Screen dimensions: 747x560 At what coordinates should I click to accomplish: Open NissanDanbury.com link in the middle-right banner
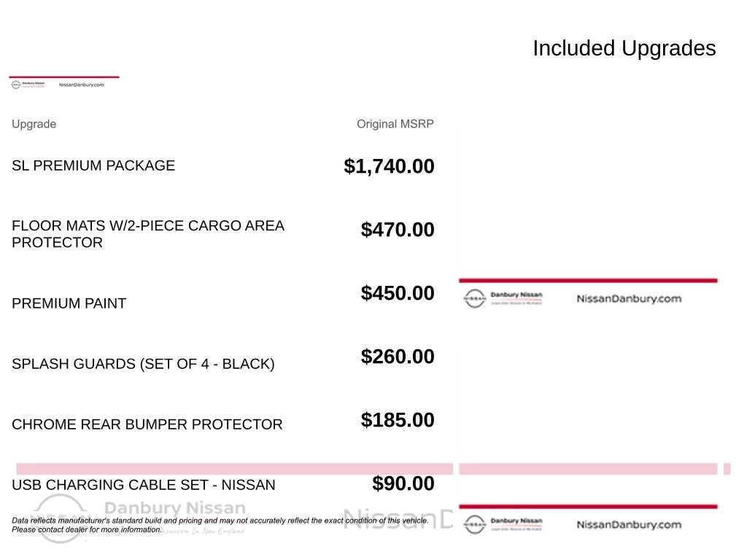[x=629, y=298]
